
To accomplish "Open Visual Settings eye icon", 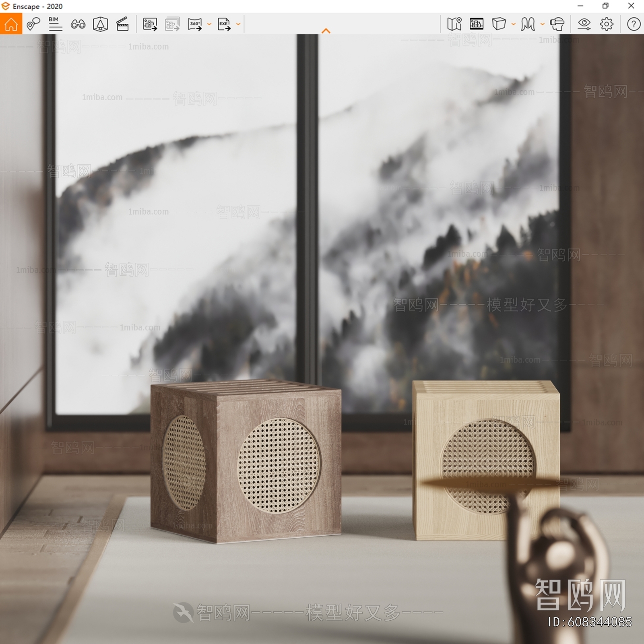I will tap(584, 24).
